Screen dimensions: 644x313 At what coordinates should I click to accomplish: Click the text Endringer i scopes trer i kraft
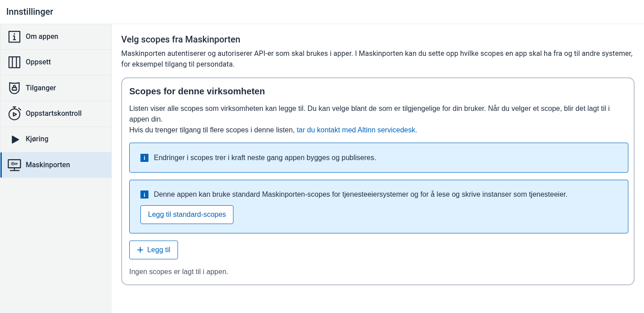(x=265, y=158)
